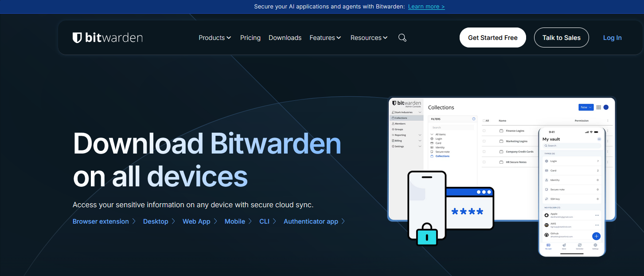
Task: Go to the Pricing page
Action: [250, 38]
